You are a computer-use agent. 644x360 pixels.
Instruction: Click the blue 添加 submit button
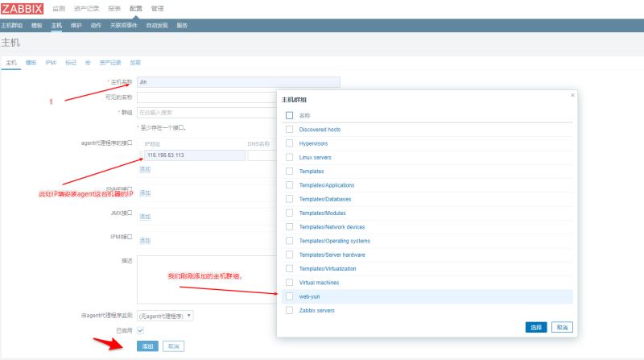tap(147, 346)
